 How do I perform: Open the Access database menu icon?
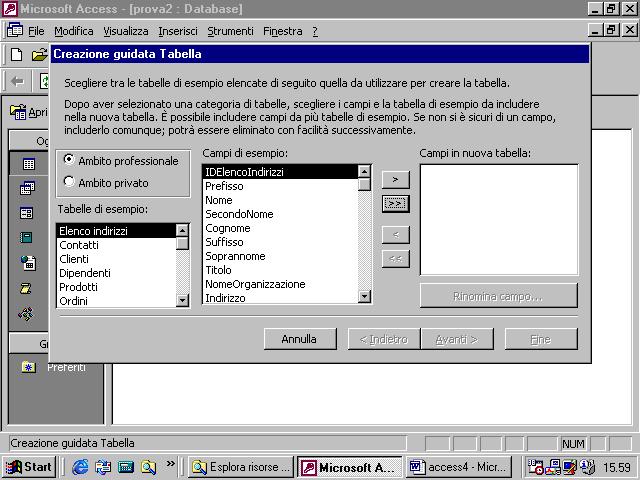pyautogui.click(x=15, y=31)
